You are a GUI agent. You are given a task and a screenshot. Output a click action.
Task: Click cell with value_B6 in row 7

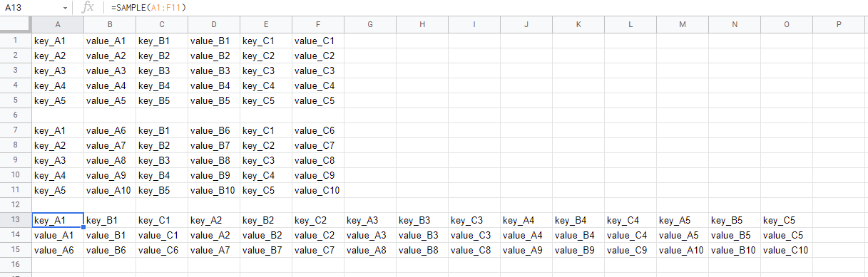click(x=214, y=130)
